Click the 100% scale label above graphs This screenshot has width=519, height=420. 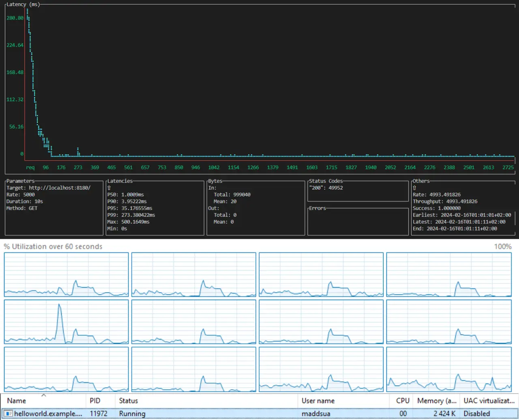503,246
